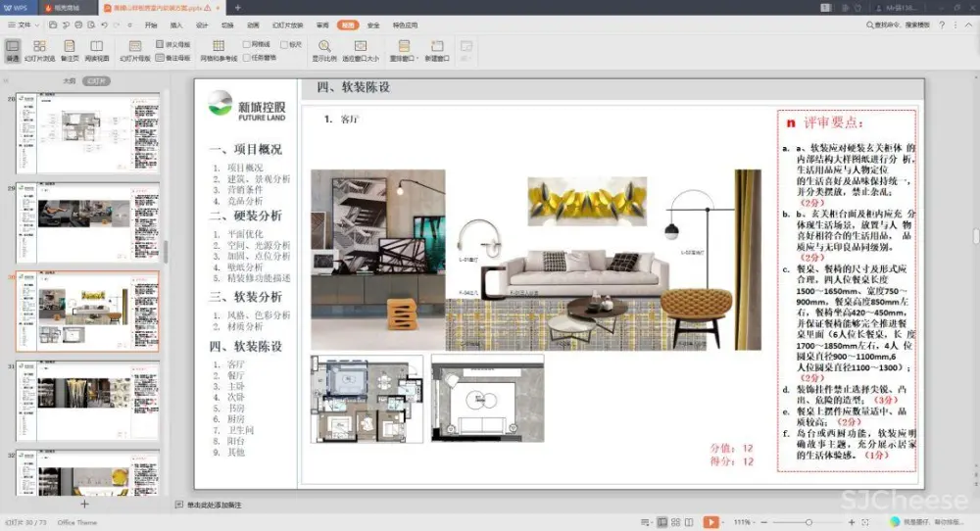
Task: Open the Slide Show (幻灯片放映) tab
Action: tap(287, 24)
